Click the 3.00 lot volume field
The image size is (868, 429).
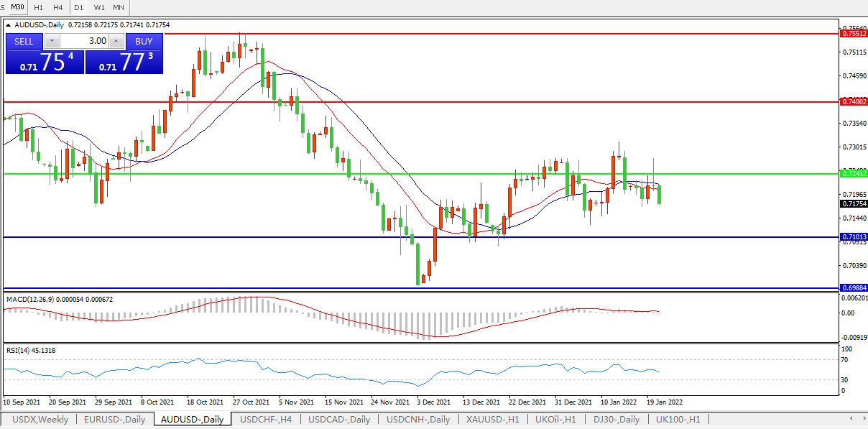tap(83, 41)
